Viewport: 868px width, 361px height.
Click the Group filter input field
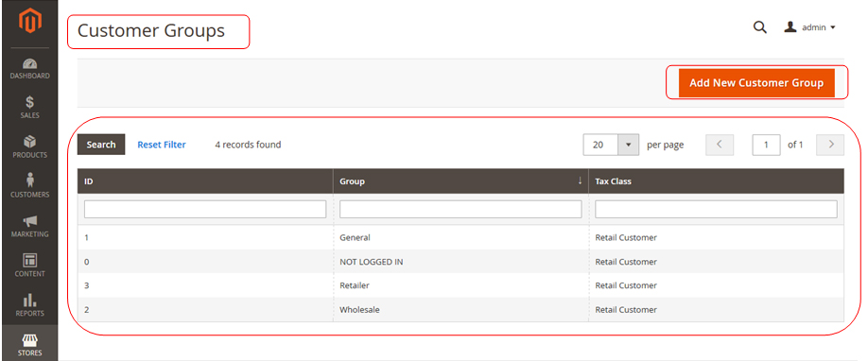[x=460, y=209]
